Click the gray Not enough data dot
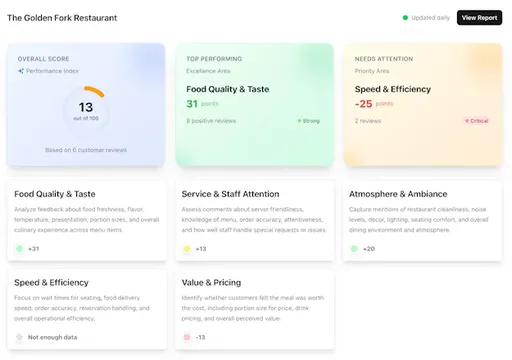Viewport: 512px width, 360px height. pyautogui.click(x=19, y=337)
